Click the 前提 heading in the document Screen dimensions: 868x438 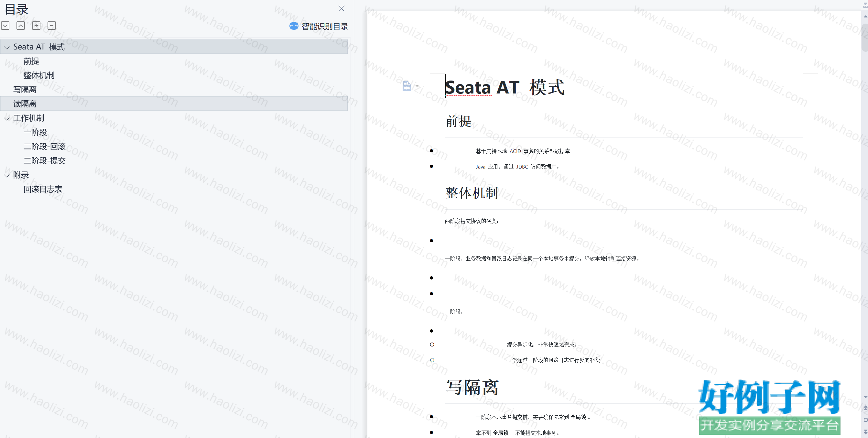pos(458,121)
